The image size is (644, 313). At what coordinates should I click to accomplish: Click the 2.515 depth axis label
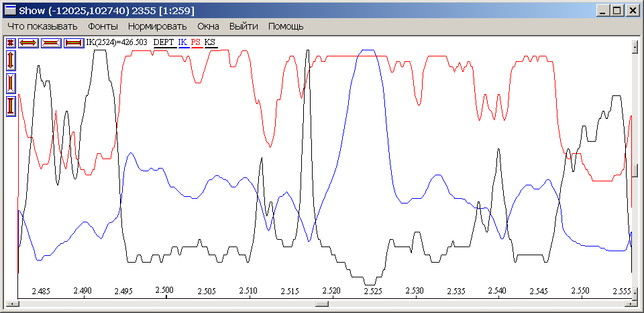(290, 292)
